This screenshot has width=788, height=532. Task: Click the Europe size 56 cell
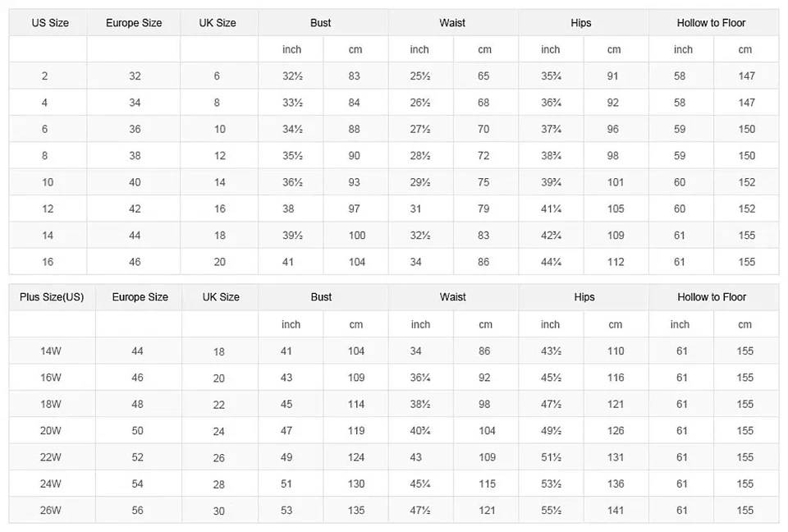tap(137, 511)
